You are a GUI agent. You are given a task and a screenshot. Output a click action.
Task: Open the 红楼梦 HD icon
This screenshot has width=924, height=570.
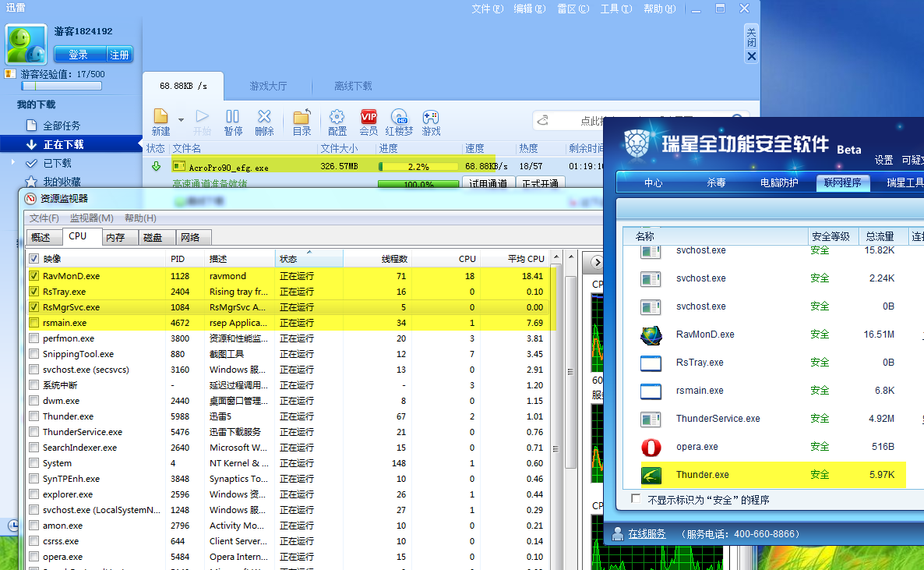[400, 118]
